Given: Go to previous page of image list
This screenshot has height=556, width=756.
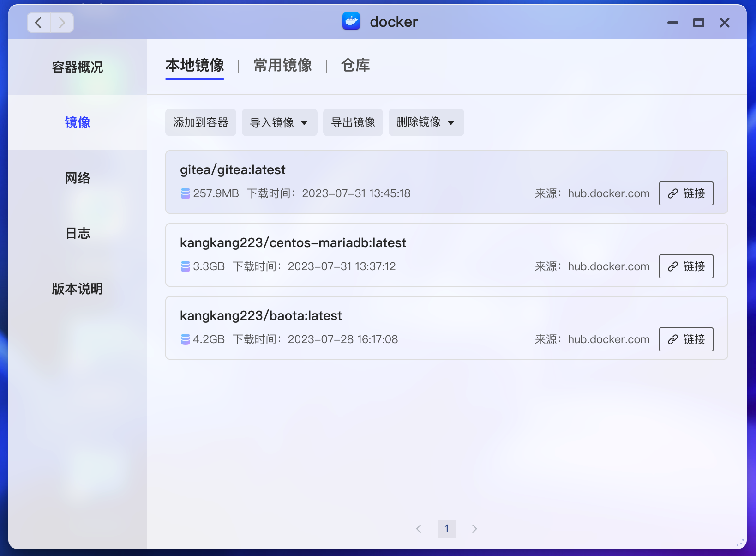Looking at the screenshot, I should coord(419,529).
